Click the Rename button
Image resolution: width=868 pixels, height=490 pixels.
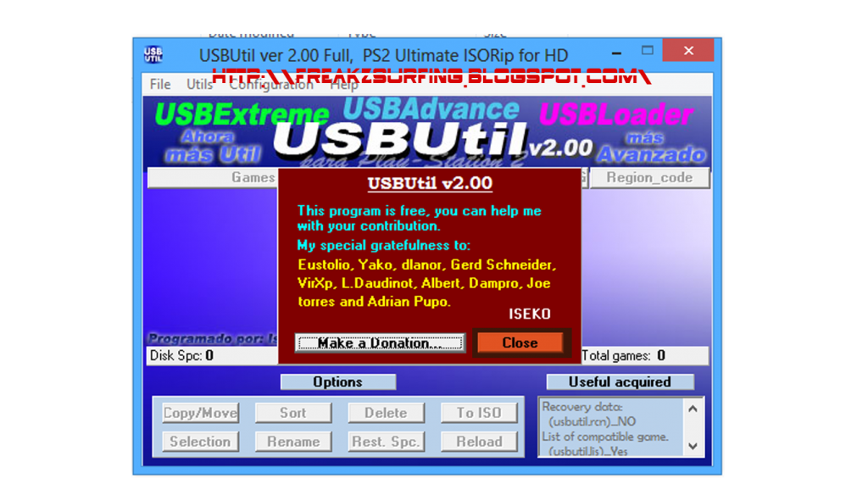click(292, 442)
